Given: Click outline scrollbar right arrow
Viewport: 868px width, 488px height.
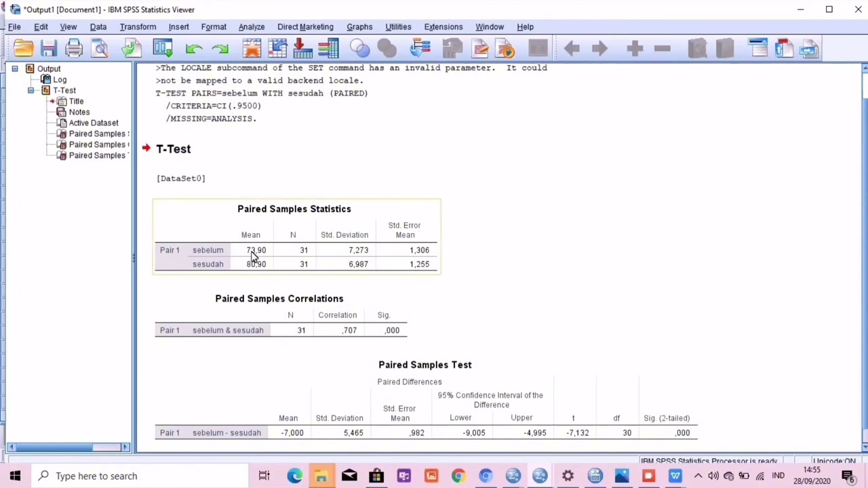Looking at the screenshot, I should point(125,447).
